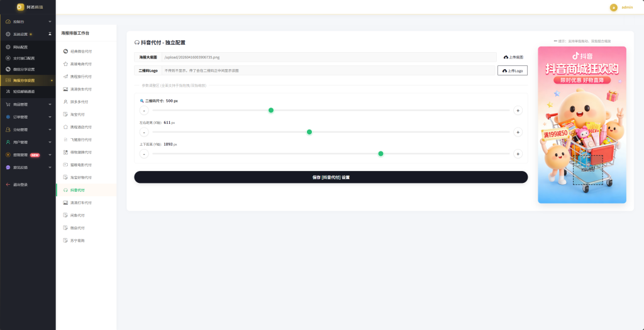Screen dimensions: 644x330
Task: Click the 海报排版工作台 heading
Action: 75,33
